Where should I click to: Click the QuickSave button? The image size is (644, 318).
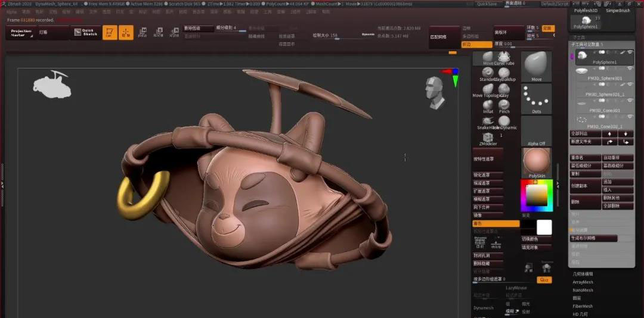click(487, 4)
